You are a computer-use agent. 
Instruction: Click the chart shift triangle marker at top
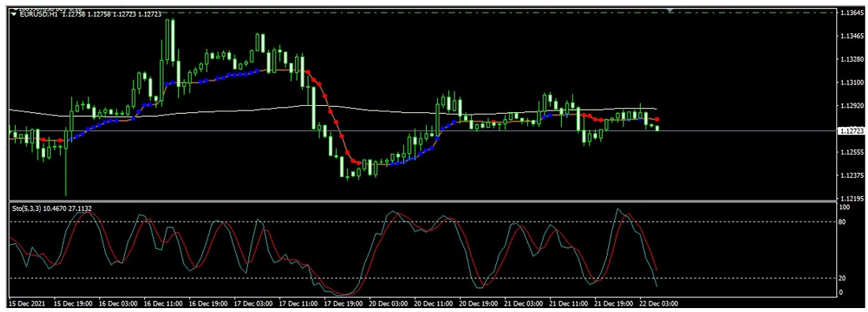(x=671, y=10)
